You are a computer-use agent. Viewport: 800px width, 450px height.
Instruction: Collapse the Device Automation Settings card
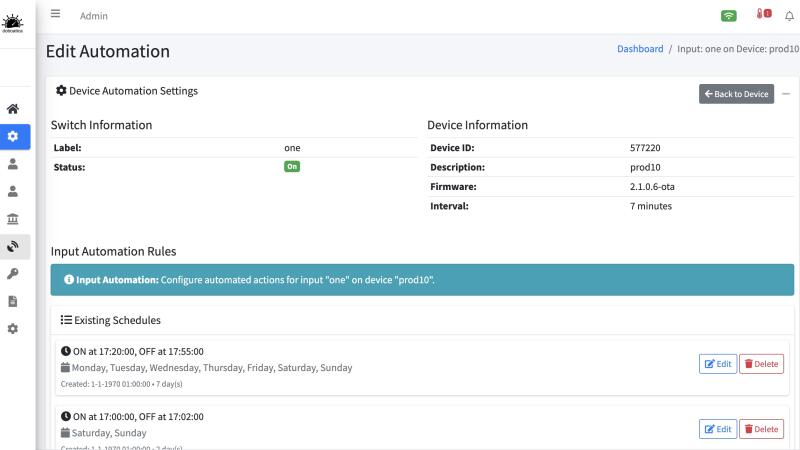tap(786, 93)
